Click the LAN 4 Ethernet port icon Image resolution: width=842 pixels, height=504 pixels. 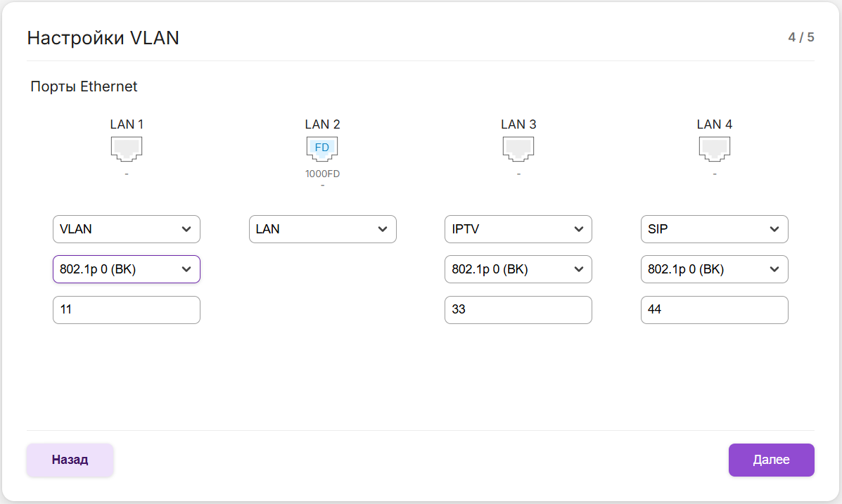(x=714, y=148)
